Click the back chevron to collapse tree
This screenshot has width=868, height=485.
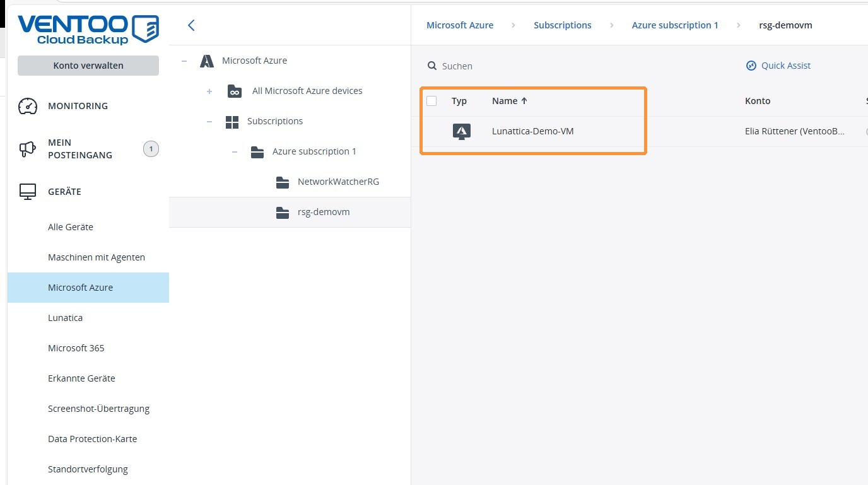[x=191, y=25]
